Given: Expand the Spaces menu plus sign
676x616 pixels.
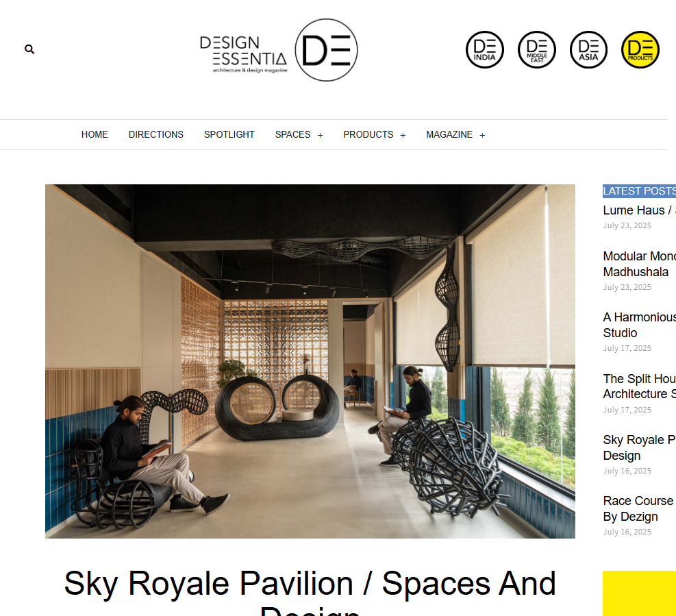Looking at the screenshot, I should tap(320, 136).
